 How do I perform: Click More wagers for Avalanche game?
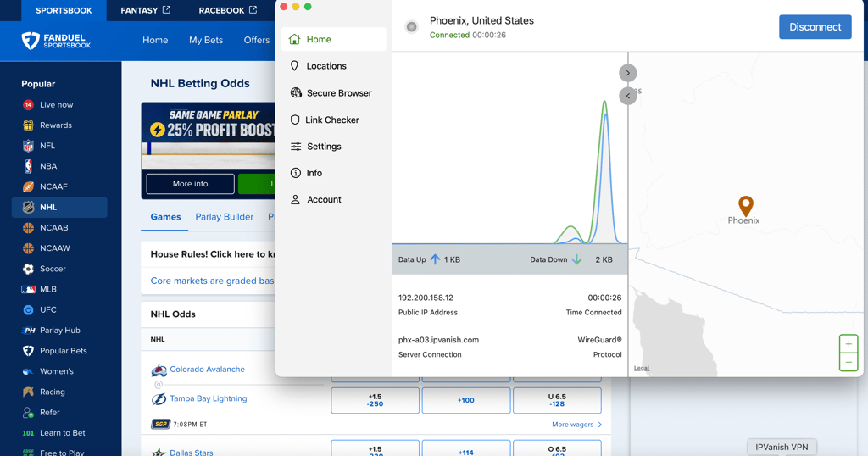pyautogui.click(x=576, y=425)
